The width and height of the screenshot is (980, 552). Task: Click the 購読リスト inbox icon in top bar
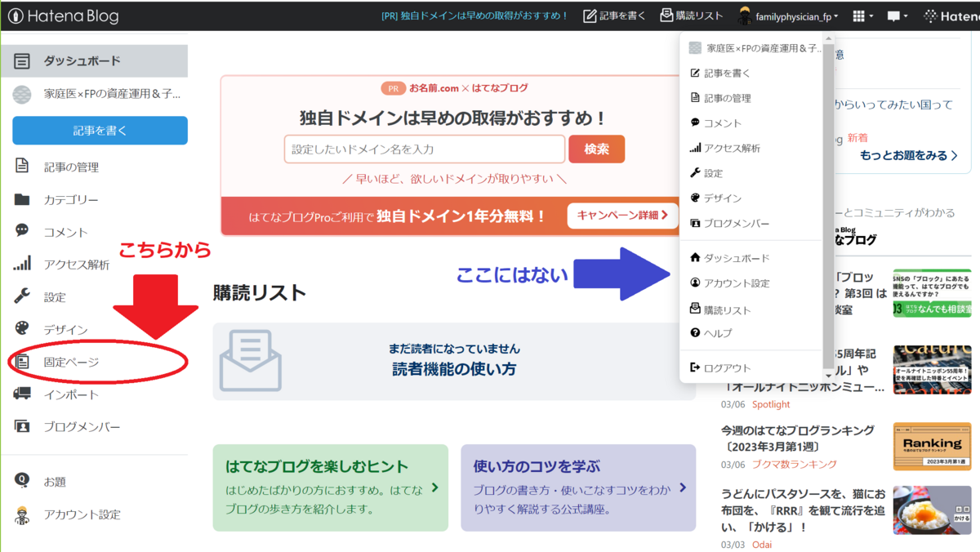pyautogui.click(x=666, y=16)
